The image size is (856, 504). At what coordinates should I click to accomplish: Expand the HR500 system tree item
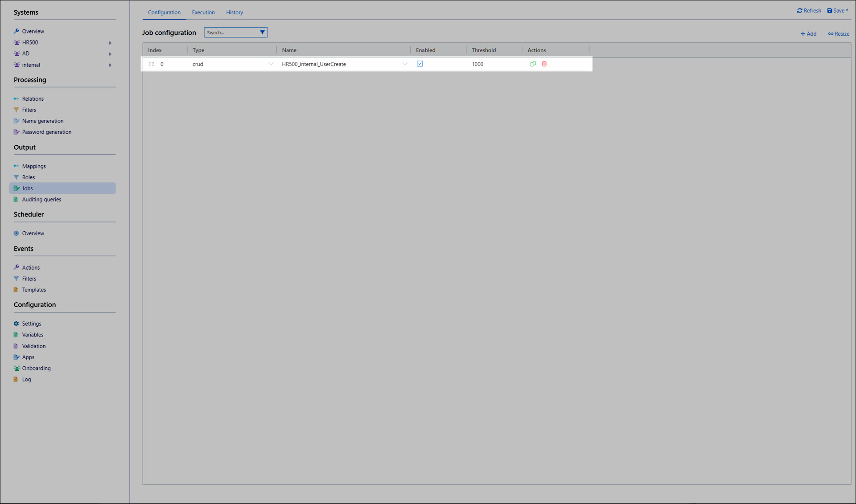pos(110,43)
